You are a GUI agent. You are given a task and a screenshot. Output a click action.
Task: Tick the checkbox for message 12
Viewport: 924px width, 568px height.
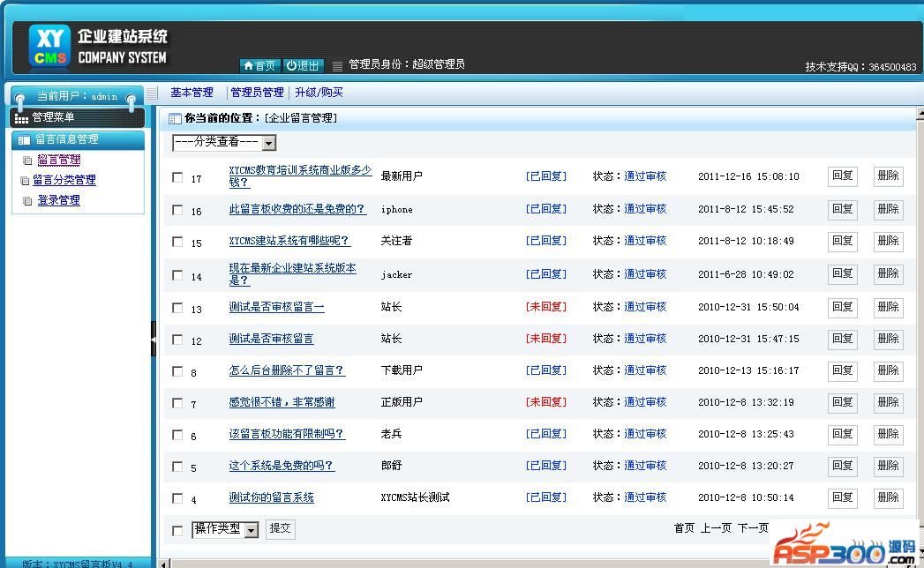[177, 340]
